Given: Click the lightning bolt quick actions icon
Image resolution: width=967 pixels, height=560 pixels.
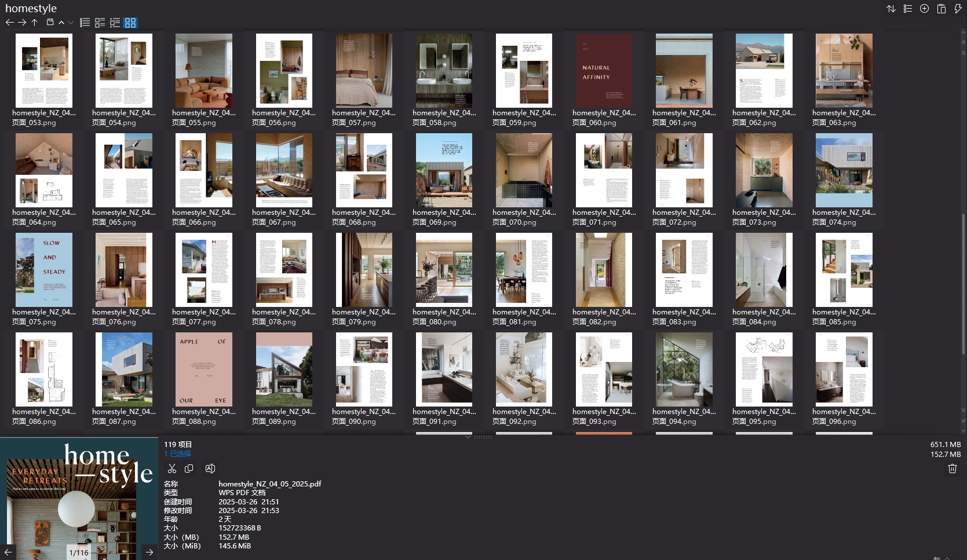Looking at the screenshot, I should coord(958,9).
